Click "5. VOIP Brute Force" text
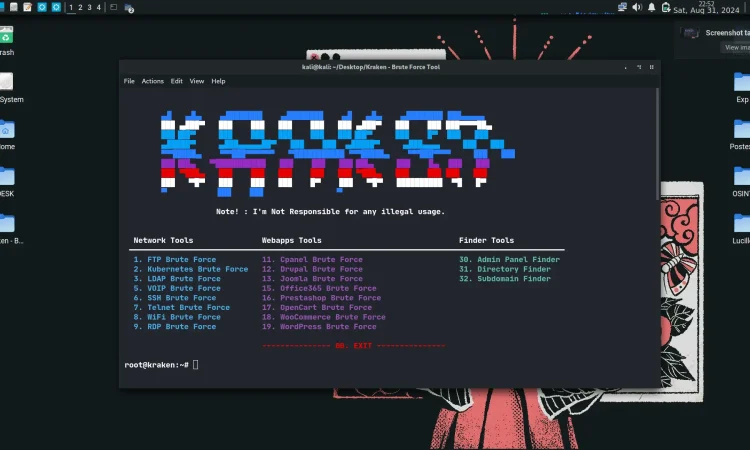750x450 pixels. [177, 288]
